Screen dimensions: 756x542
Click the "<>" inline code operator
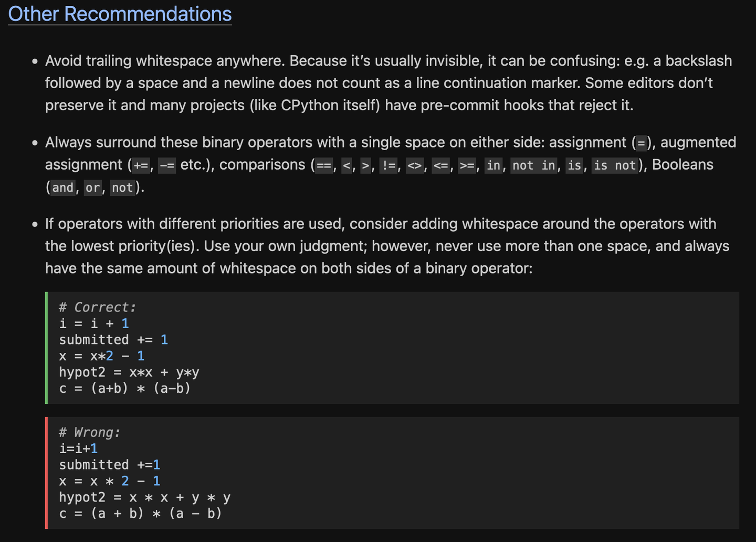414,165
